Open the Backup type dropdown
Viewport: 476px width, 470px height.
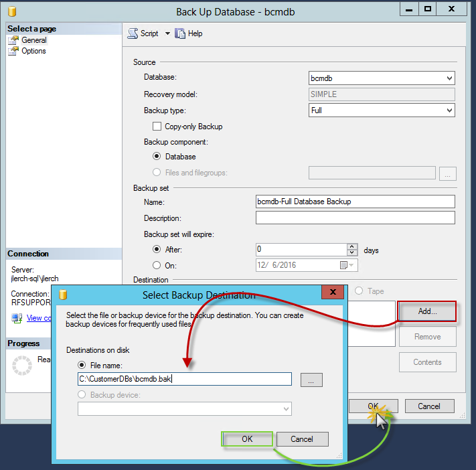449,110
